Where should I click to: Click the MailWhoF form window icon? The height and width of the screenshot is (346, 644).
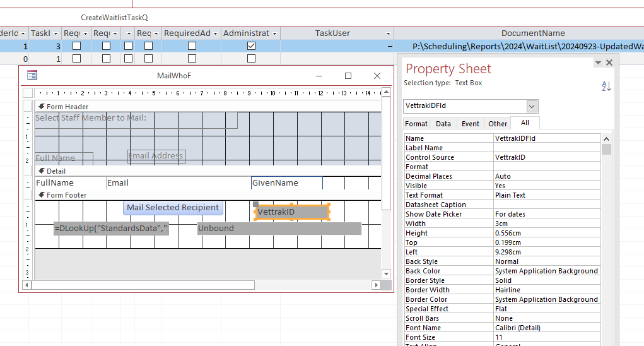(x=32, y=75)
